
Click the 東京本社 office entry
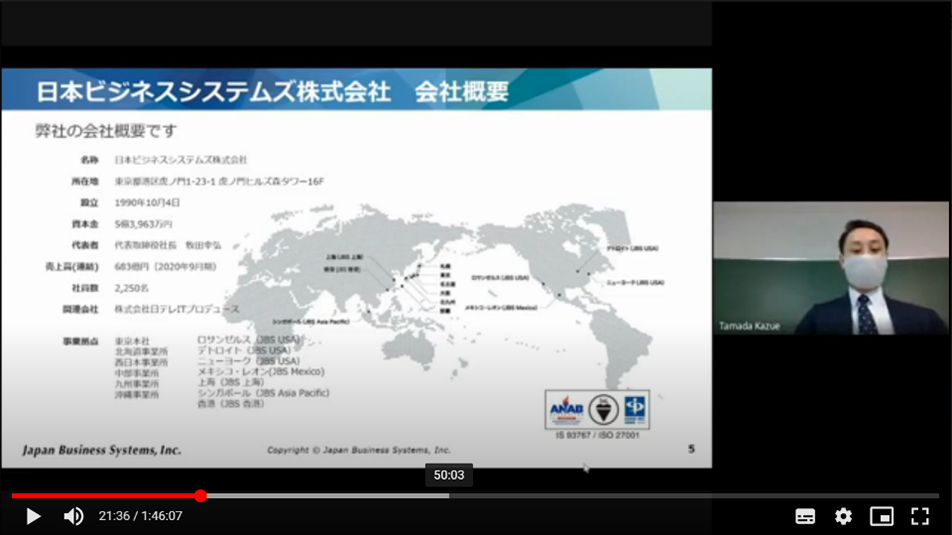[132, 341]
